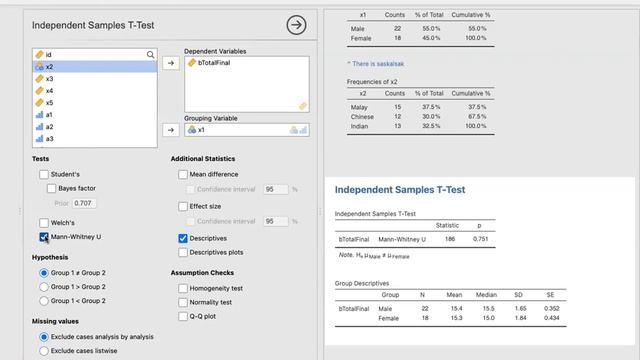Select Group 1 > Group 2 hypothesis

pos(44,287)
